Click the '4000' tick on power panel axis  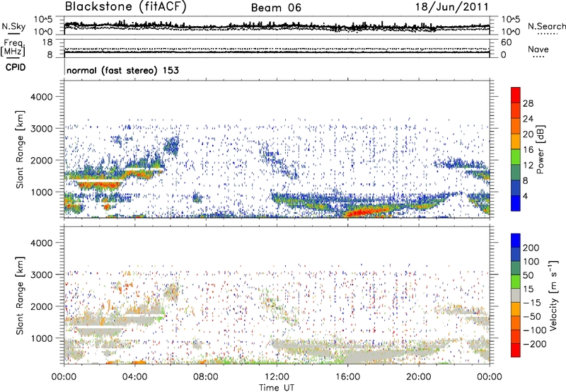pos(42,97)
